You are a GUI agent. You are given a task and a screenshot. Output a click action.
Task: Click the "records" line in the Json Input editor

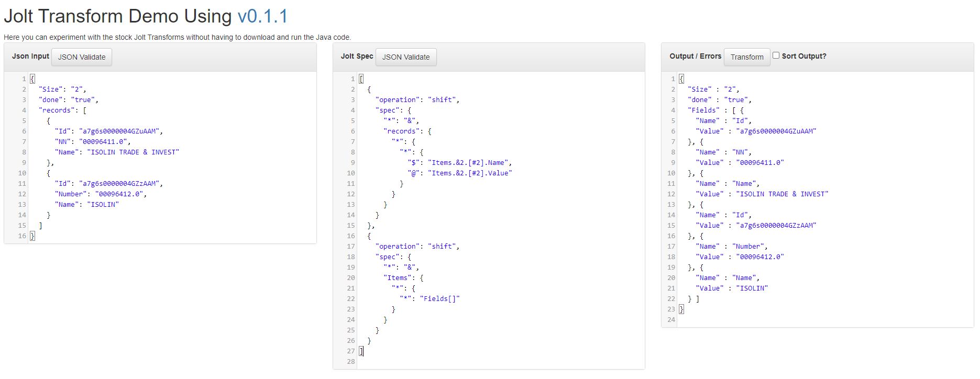coord(62,110)
